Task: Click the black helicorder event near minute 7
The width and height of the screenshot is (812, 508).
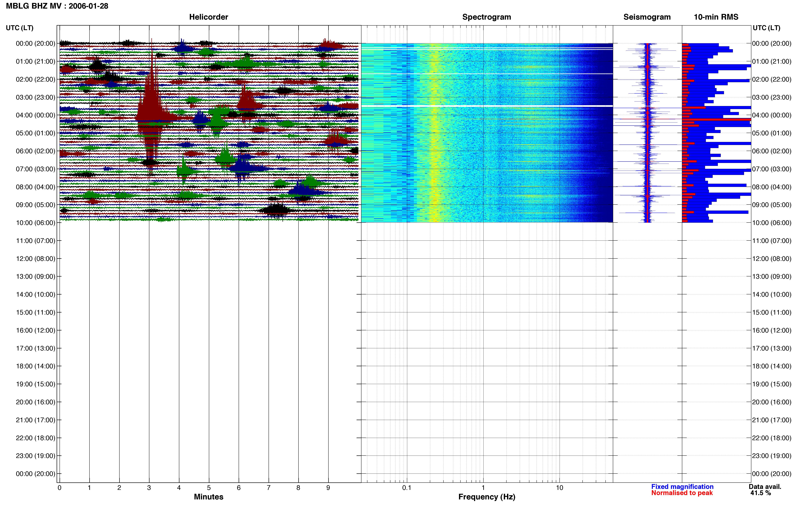Action: [276, 210]
